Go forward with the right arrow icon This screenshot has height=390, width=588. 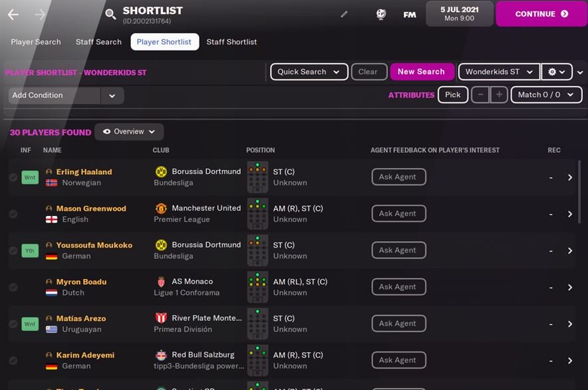point(40,15)
